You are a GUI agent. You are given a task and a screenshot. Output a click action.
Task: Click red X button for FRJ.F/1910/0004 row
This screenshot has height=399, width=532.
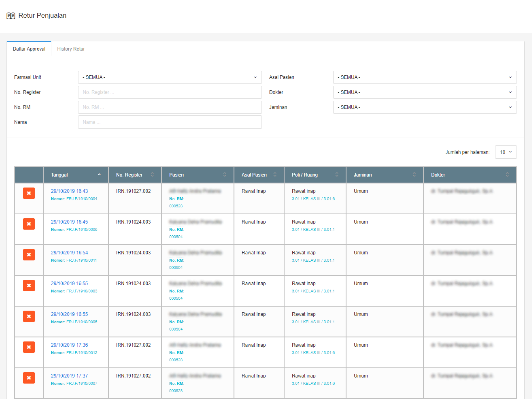[x=29, y=193]
